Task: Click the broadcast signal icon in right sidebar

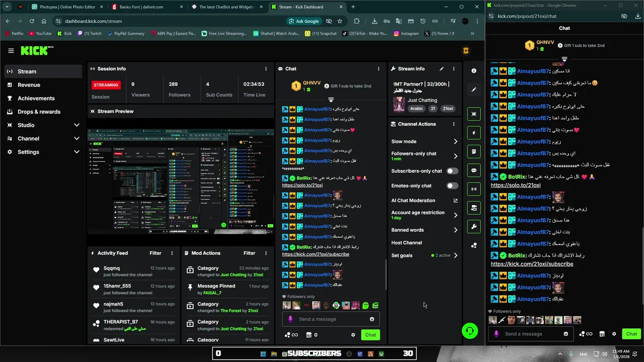Action: pyautogui.click(x=474, y=189)
